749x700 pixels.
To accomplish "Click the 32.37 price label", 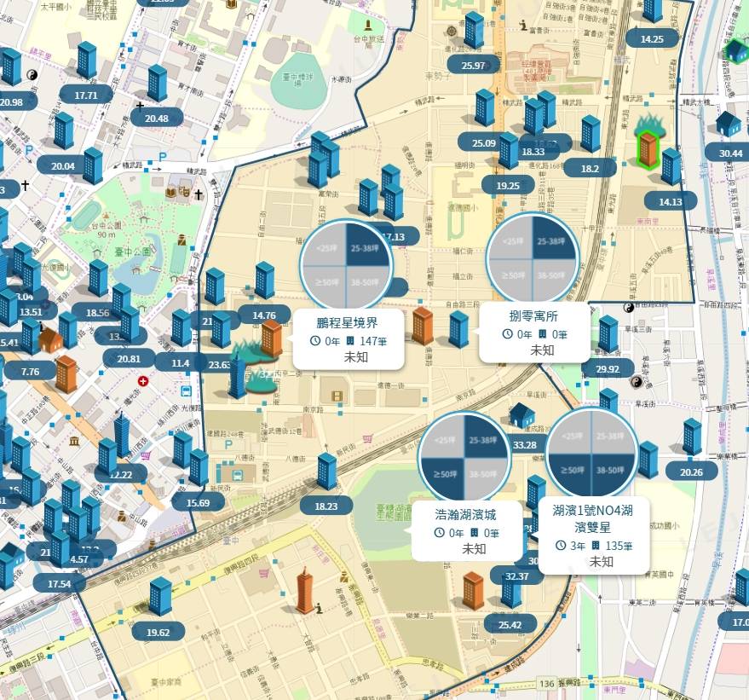I will [x=517, y=576].
